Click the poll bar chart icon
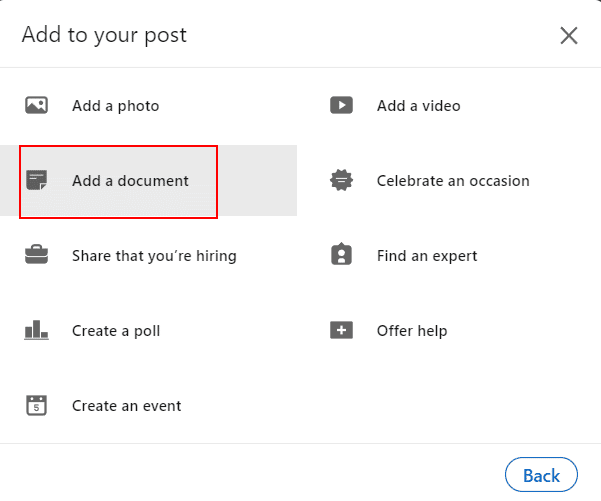The width and height of the screenshot is (601, 501). [x=36, y=331]
